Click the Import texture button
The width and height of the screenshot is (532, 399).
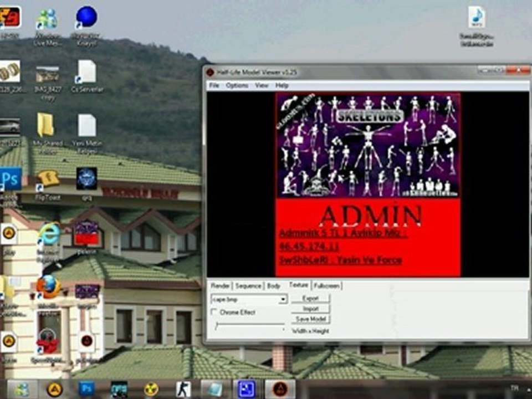coord(310,309)
